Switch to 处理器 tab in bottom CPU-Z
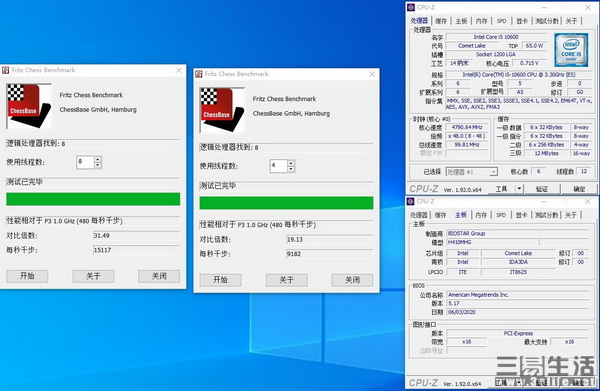 (x=419, y=215)
